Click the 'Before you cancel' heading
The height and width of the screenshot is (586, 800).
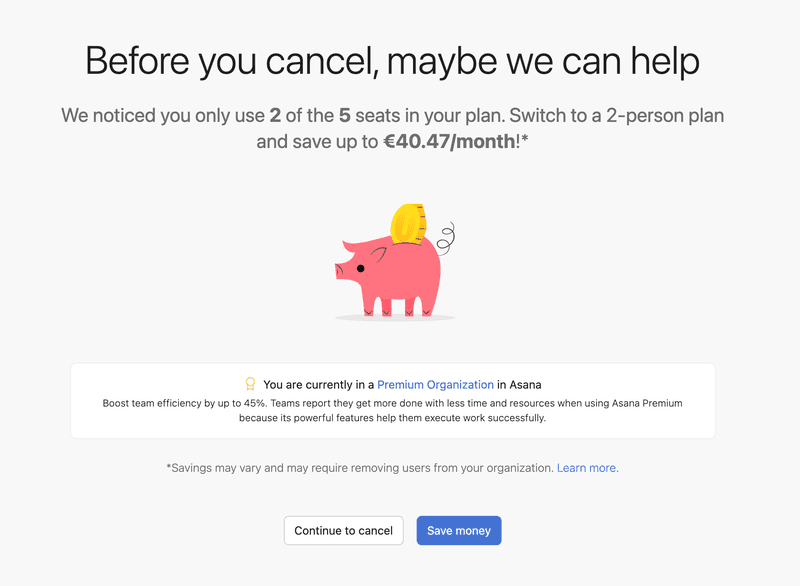coord(392,61)
